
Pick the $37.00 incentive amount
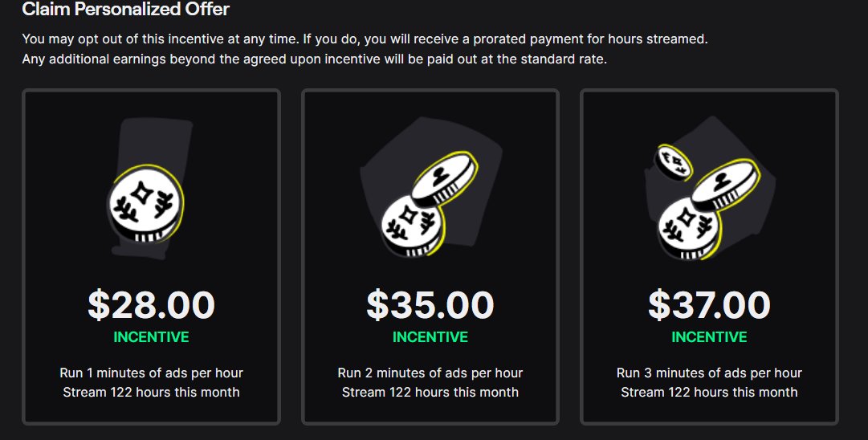click(709, 305)
